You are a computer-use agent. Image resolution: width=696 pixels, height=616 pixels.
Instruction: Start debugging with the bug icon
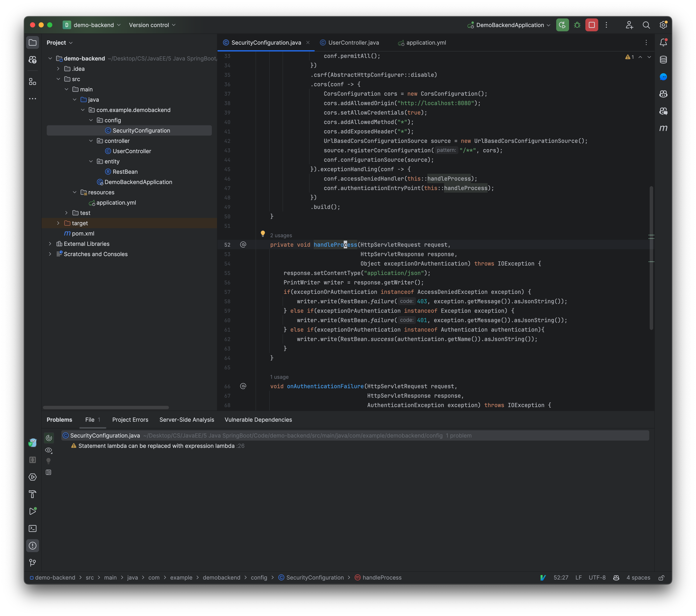(x=577, y=25)
